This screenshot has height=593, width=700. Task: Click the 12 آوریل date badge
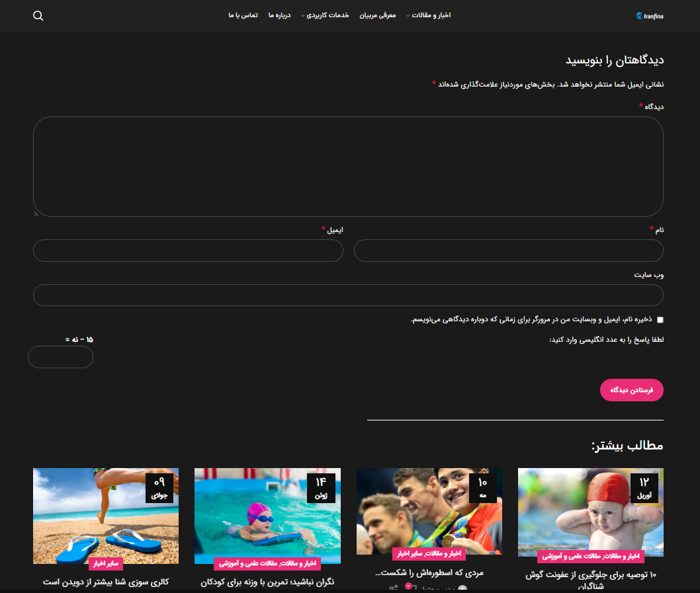click(x=644, y=488)
